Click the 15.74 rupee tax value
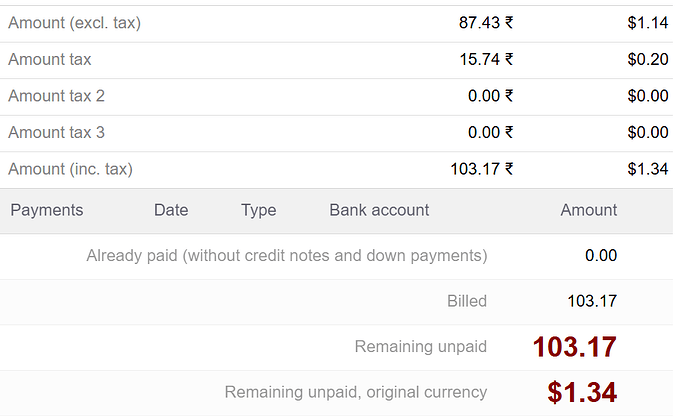690x416 pixels. tap(486, 59)
